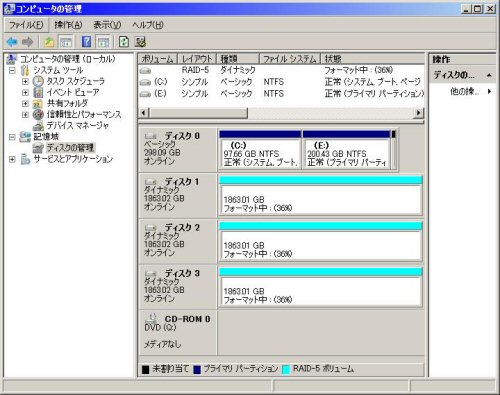The image size is (500, 395).
Task: Click the Up one level folder icon
Action: (50, 42)
